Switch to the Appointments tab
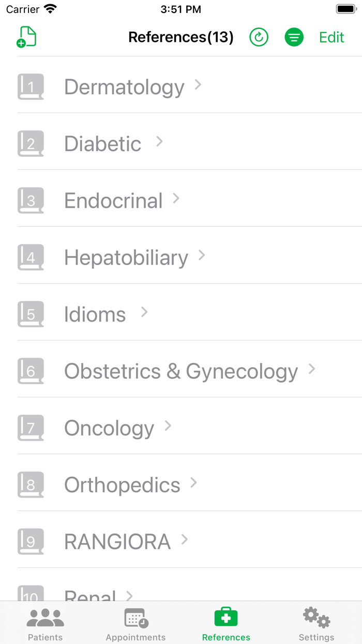 [x=135, y=623]
